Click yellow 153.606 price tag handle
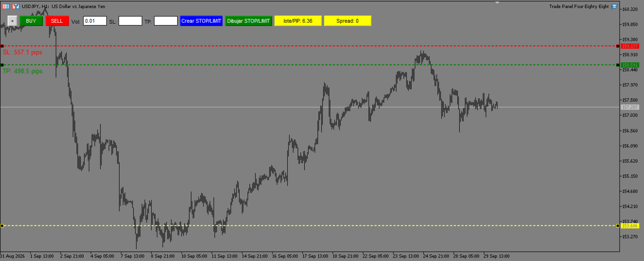This screenshot has height=261, width=644. tap(618, 226)
